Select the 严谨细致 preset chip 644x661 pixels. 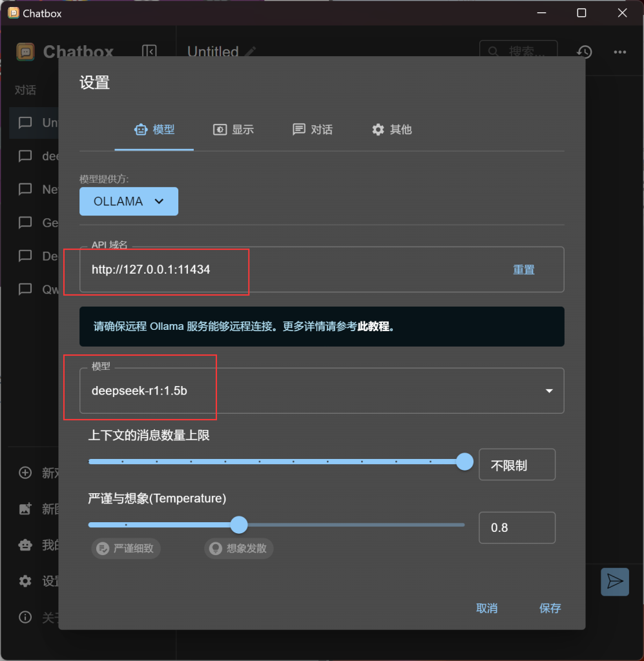(126, 549)
